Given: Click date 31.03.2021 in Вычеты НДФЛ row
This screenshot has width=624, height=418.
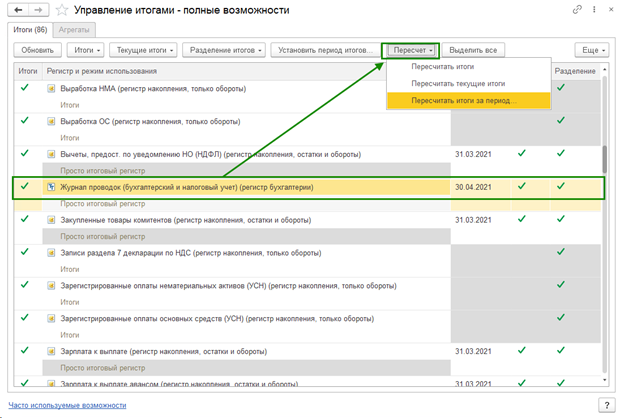Looking at the screenshot, I should tap(473, 154).
